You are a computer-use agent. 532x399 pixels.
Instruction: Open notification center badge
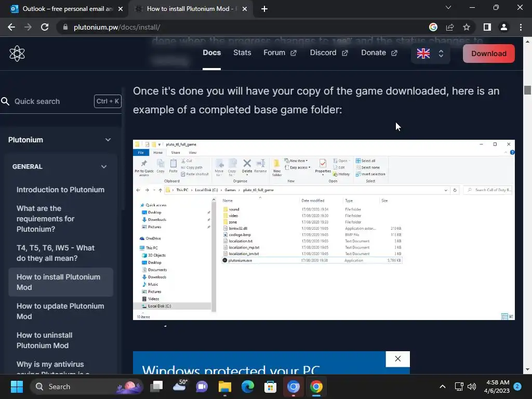coord(517,386)
